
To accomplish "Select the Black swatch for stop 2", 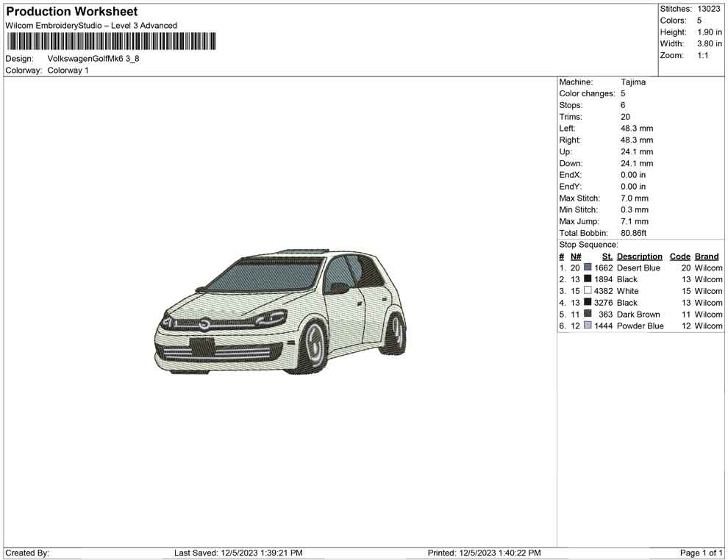I will (x=587, y=279).
